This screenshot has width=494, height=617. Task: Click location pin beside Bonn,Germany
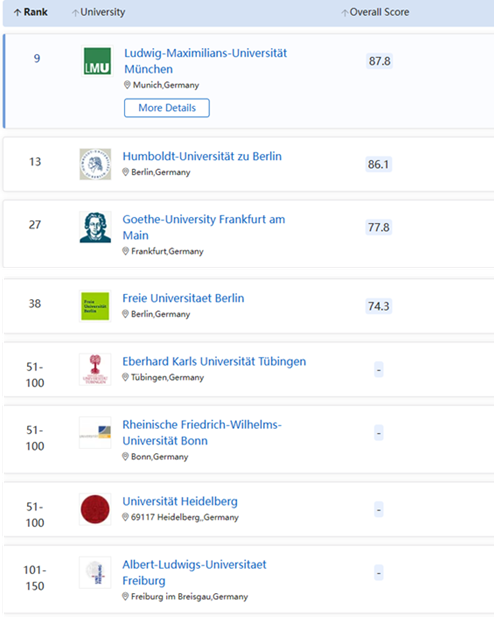pyautogui.click(x=126, y=456)
